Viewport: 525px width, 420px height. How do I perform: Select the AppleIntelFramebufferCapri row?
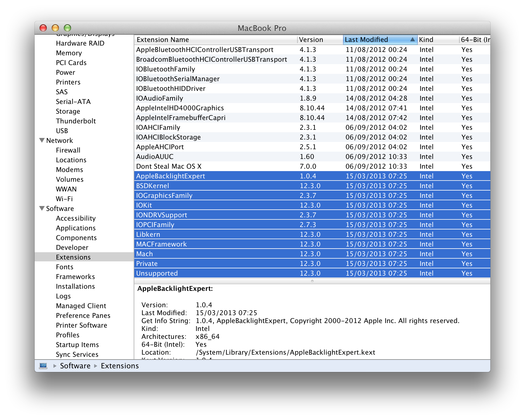312,118
